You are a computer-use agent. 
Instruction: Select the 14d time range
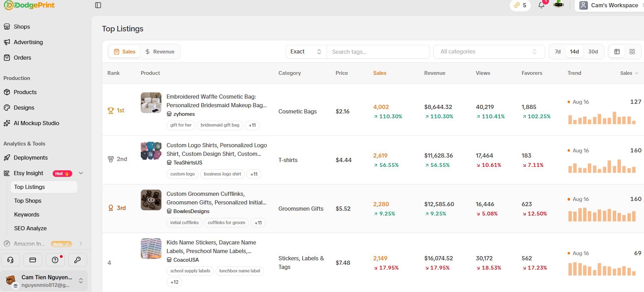coord(574,52)
